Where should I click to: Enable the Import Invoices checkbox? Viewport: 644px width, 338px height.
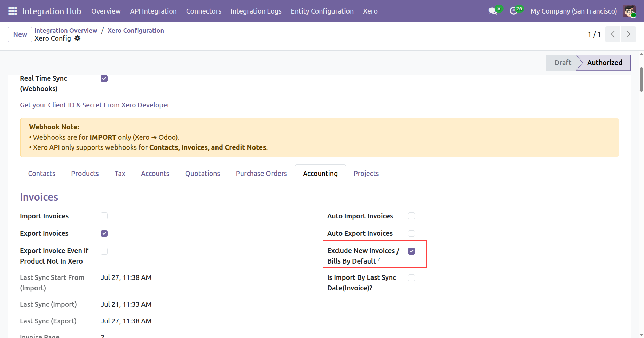104,216
